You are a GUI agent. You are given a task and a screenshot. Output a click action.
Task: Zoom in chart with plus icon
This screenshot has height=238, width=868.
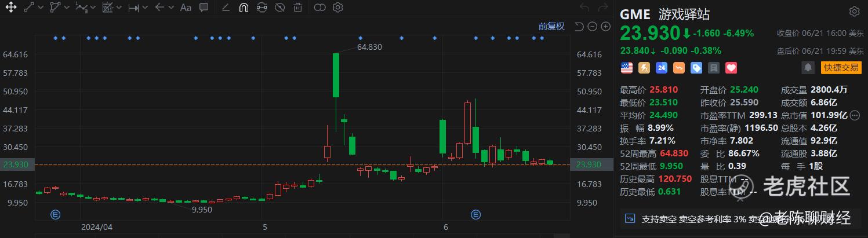tap(605, 26)
